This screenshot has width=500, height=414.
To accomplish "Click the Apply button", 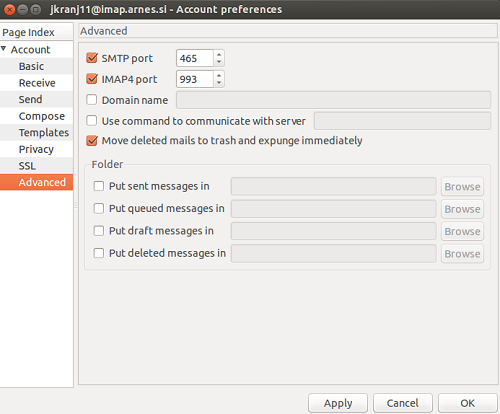I will 338,403.
